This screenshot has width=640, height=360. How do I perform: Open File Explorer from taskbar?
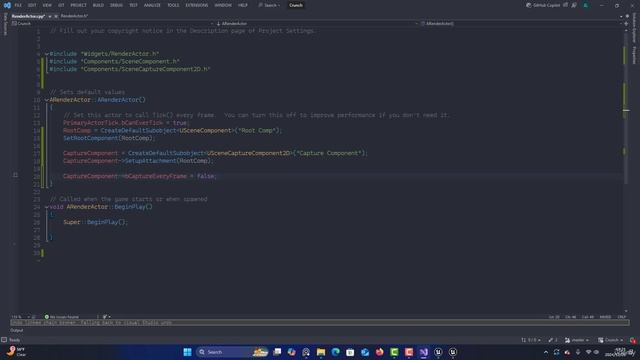(x=321, y=352)
